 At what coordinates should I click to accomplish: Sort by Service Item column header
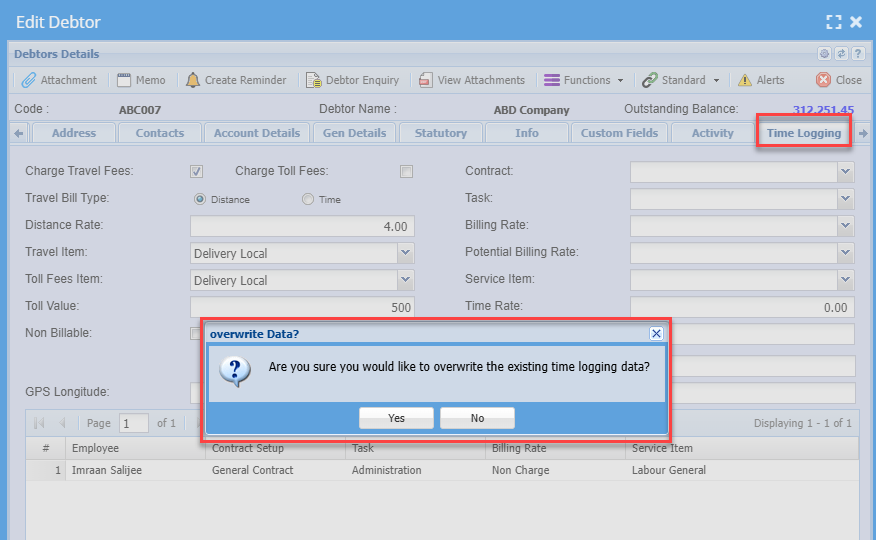742,448
